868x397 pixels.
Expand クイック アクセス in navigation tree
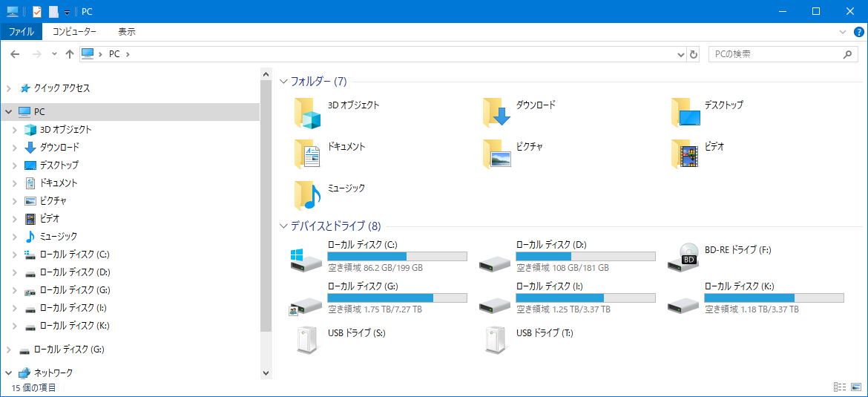point(8,88)
